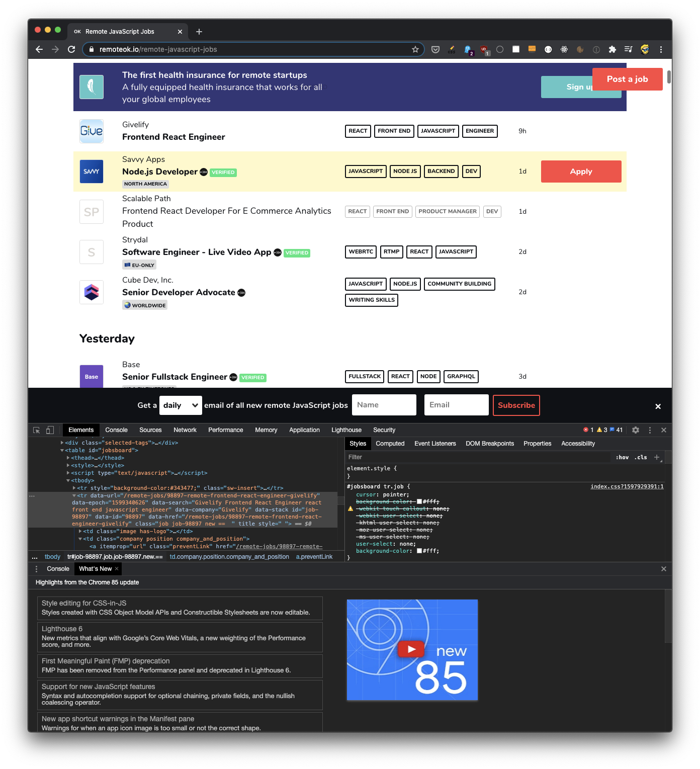700x769 pixels.
Task: Click the React DevTools extension icon
Action: click(564, 49)
